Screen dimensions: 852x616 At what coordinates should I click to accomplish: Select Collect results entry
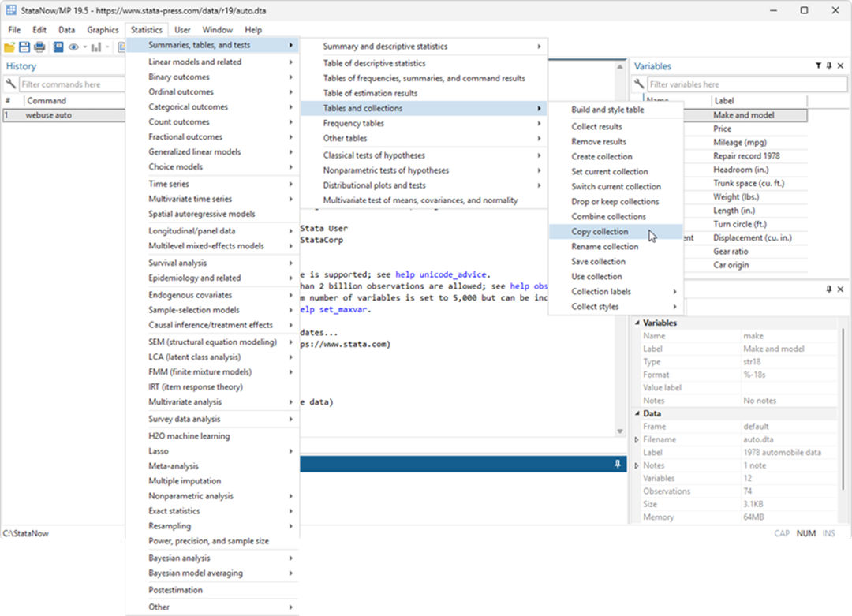(x=615, y=126)
